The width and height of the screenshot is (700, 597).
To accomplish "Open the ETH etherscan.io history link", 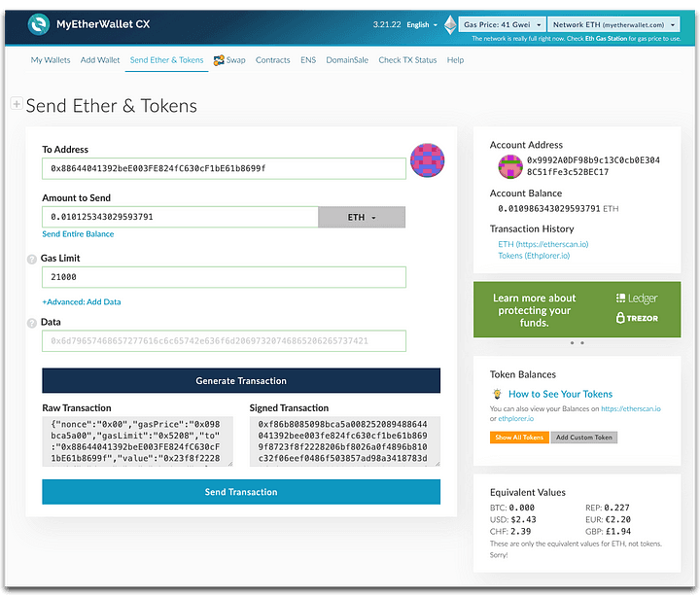I will tap(543, 244).
